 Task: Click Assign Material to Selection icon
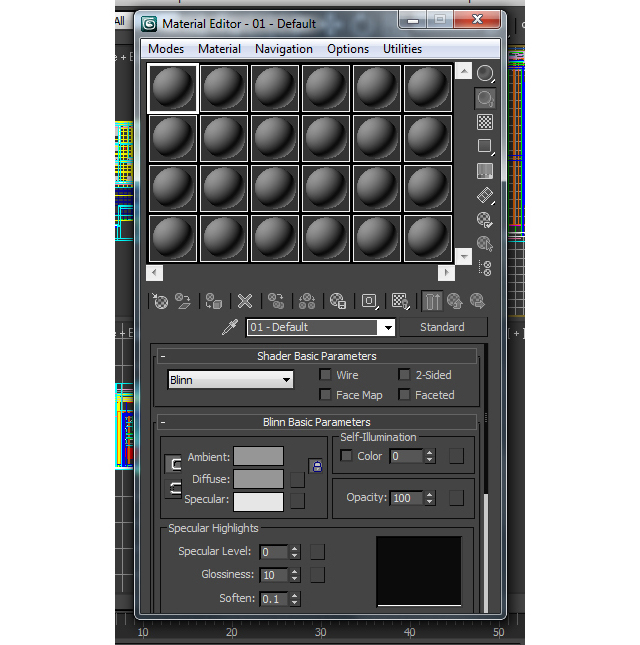pos(214,301)
